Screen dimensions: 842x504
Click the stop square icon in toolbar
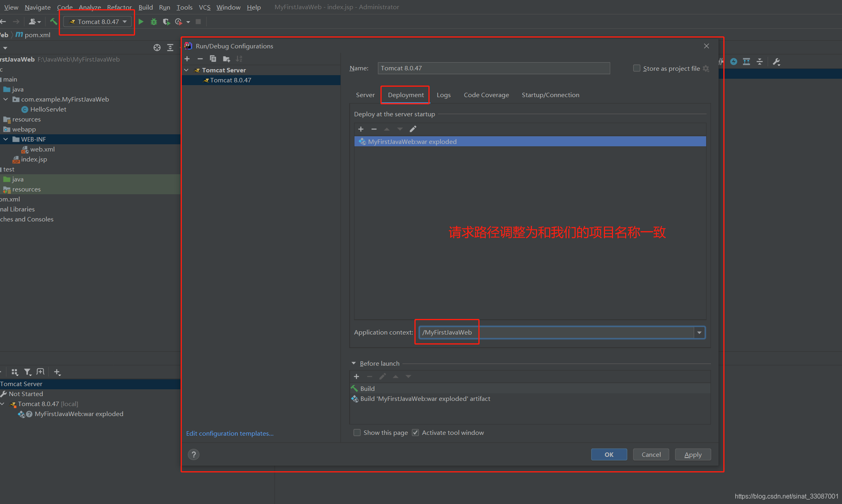click(x=198, y=22)
